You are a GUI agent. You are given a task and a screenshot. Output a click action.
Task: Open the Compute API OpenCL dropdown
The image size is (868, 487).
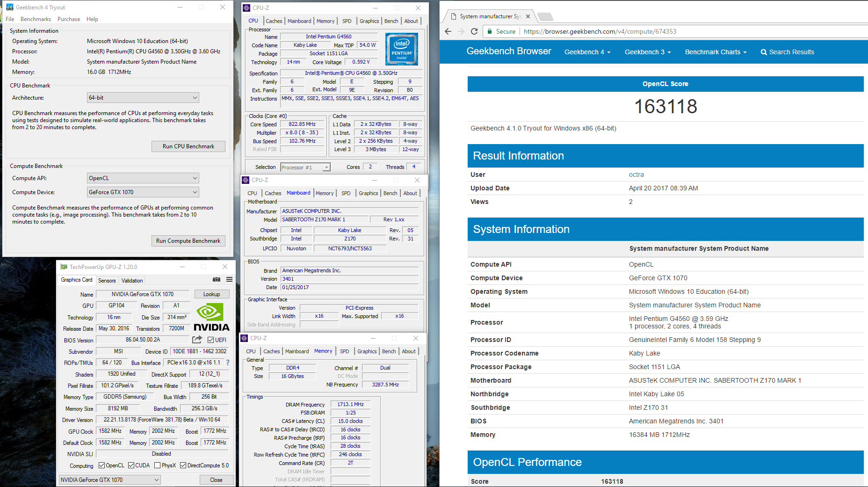pyautogui.click(x=143, y=178)
